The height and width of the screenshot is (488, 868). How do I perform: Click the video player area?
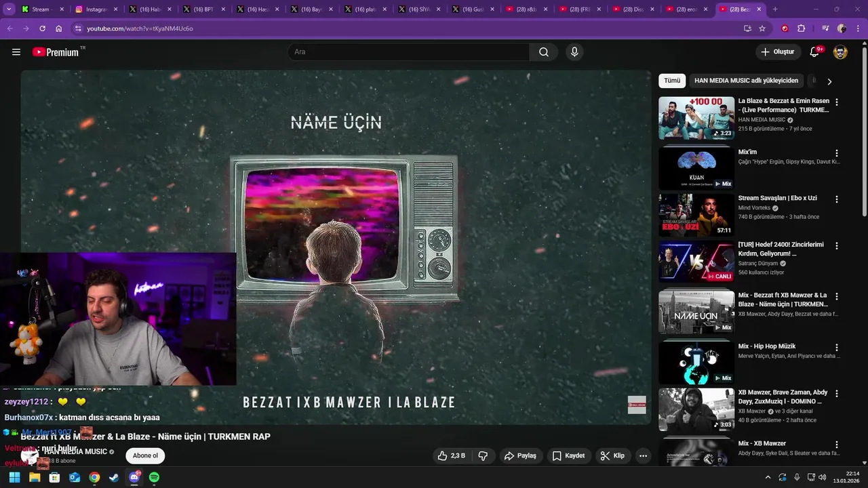pyautogui.click(x=336, y=247)
